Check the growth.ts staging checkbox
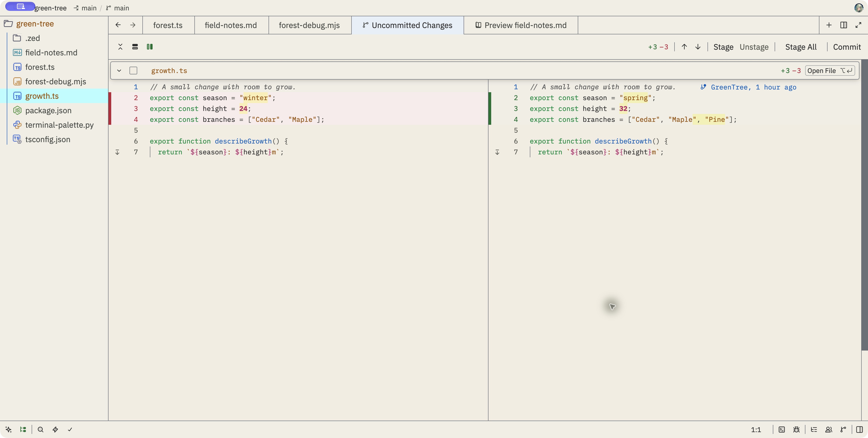Screen dimensions: 868x438 tap(133, 71)
